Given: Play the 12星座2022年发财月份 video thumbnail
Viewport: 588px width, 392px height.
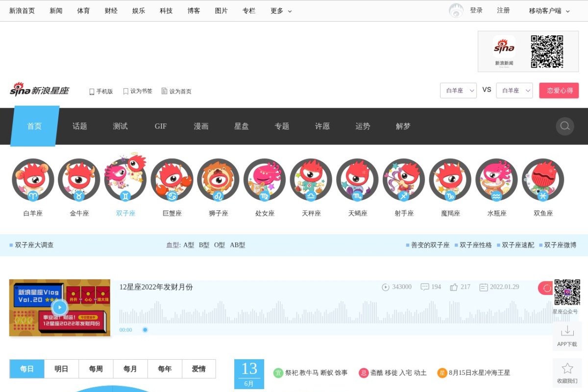Looking at the screenshot, I should tap(60, 308).
